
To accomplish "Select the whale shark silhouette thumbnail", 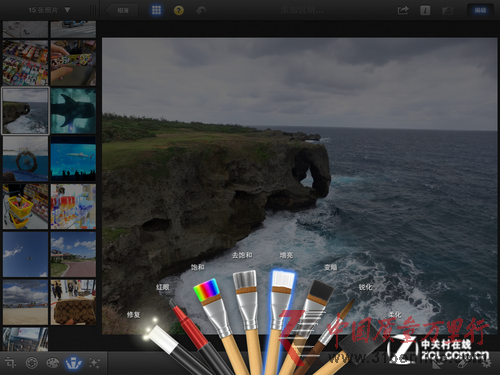I will coord(73,111).
